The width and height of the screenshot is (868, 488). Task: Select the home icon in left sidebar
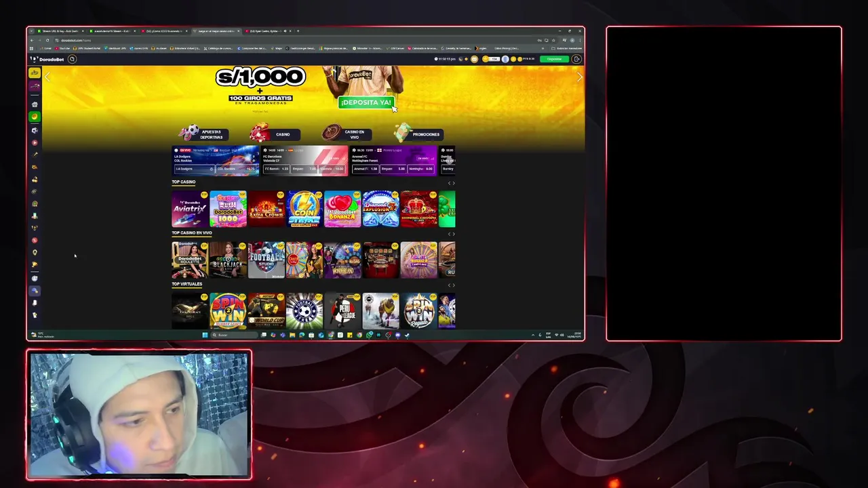pyautogui.click(x=35, y=104)
